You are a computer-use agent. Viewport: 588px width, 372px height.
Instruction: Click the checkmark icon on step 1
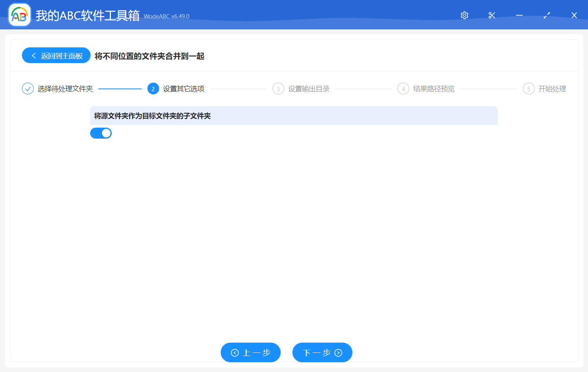click(x=27, y=88)
